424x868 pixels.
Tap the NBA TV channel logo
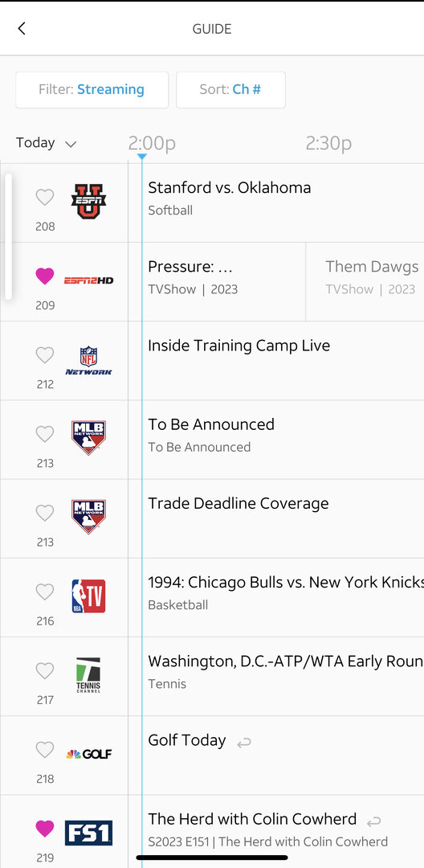[88, 596]
